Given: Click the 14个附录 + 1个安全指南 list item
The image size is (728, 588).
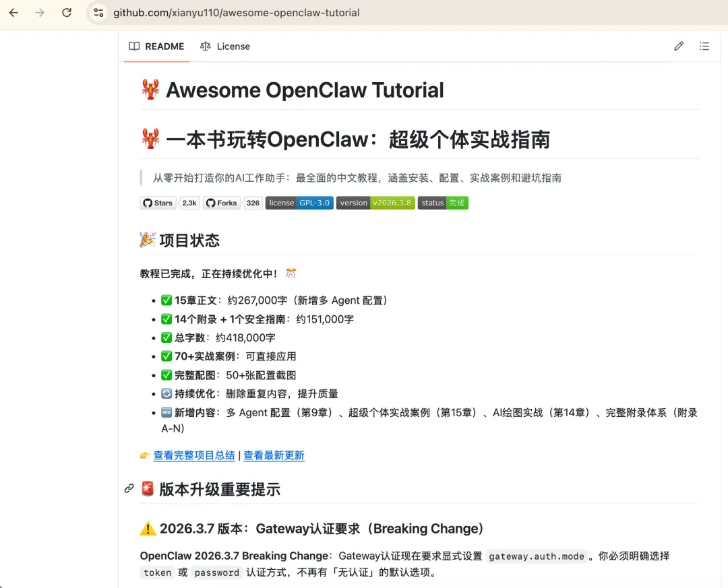Looking at the screenshot, I should (x=257, y=319).
